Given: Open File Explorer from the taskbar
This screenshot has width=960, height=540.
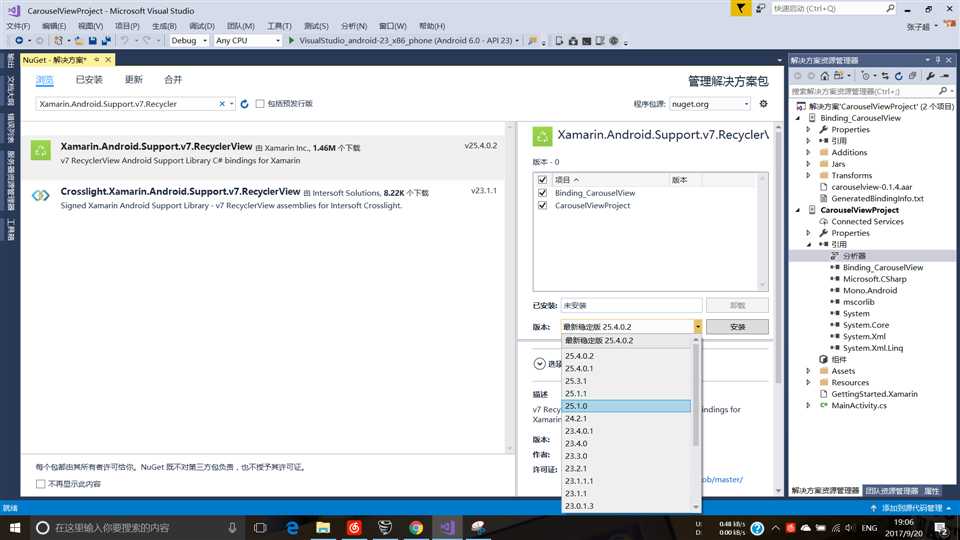Looking at the screenshot, I should pos(323,527).
